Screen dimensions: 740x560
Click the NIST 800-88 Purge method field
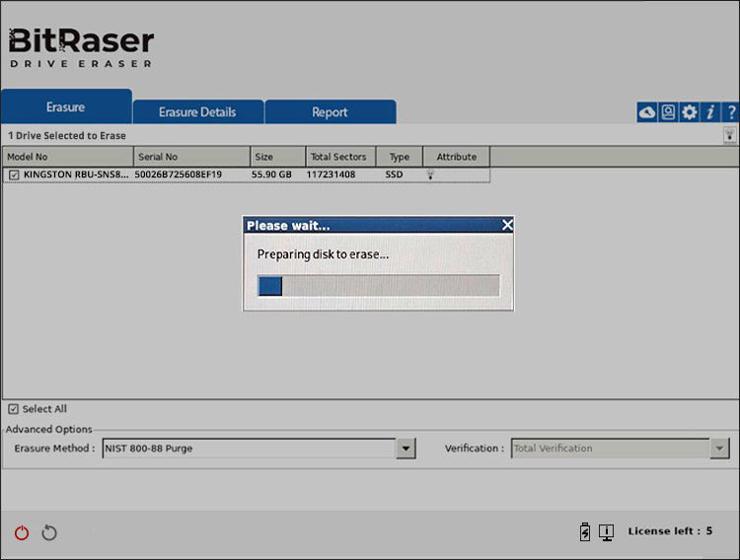(250, 449)
